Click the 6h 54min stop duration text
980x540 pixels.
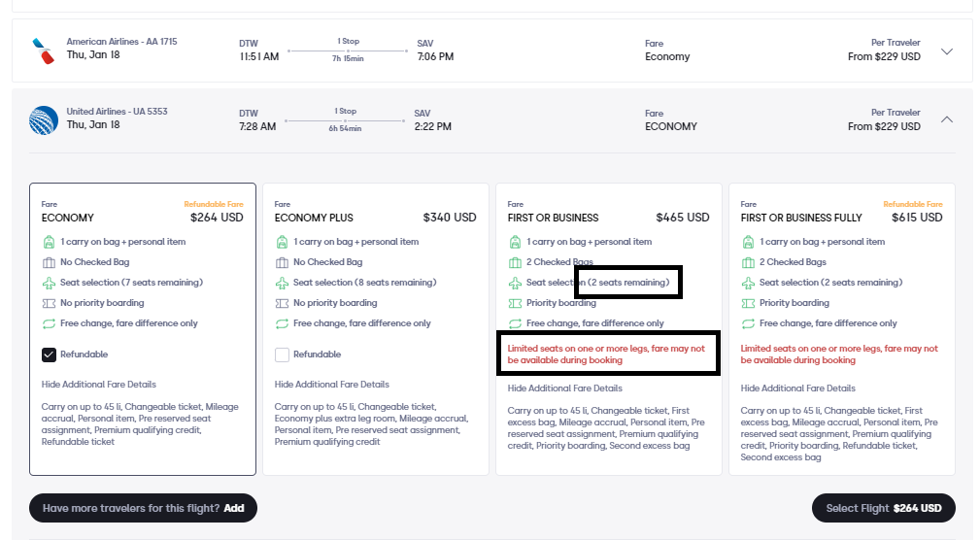(x=345, y=129)
